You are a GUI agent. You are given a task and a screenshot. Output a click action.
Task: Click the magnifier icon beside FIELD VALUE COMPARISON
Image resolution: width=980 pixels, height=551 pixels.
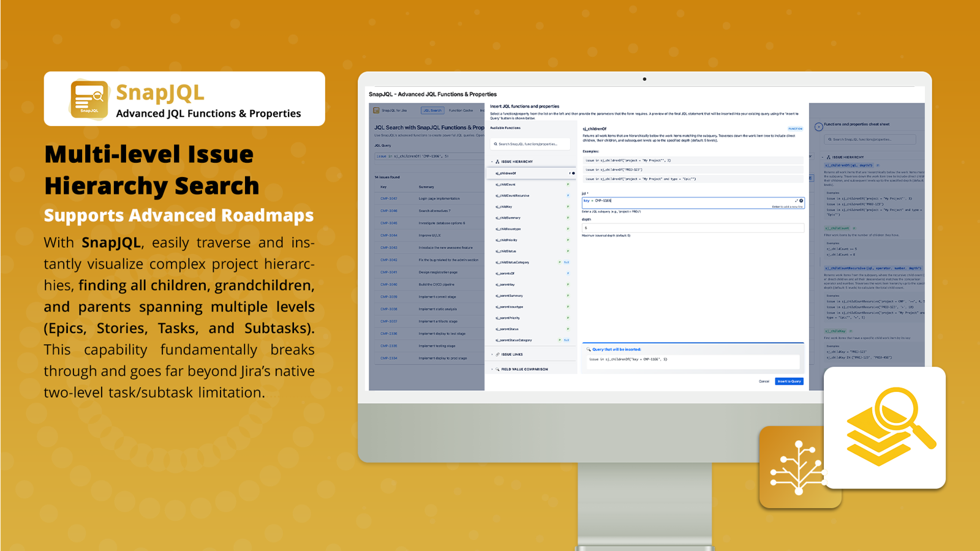499,369
